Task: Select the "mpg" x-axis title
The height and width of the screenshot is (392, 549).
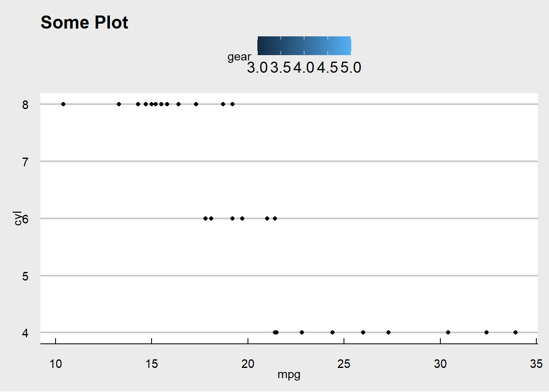Action: click(x=289, y=374)
